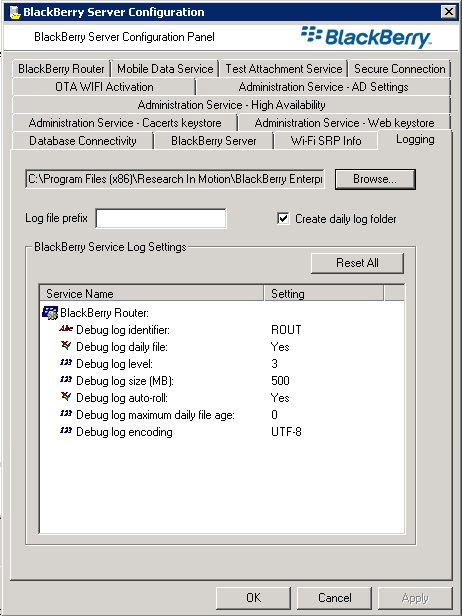Click the log folder path field
This screenshot has height=616, width=462.
coord(175,179)
